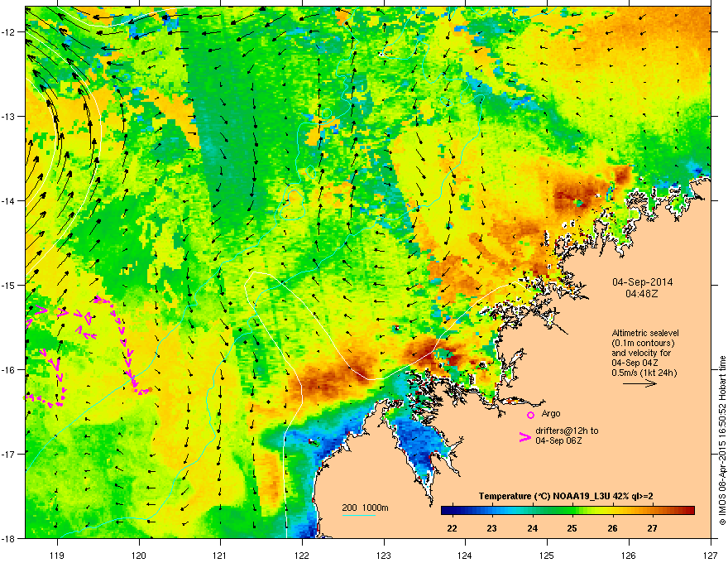The image size is (728, 563).
Task: Click the cyan 200 1000m isobath legend line
Action: click(358, 515)
